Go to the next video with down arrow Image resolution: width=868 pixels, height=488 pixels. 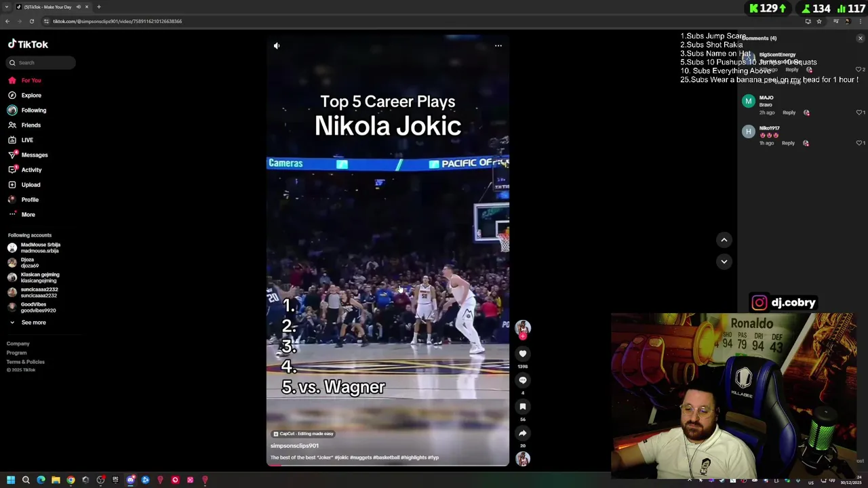point(724,262)
